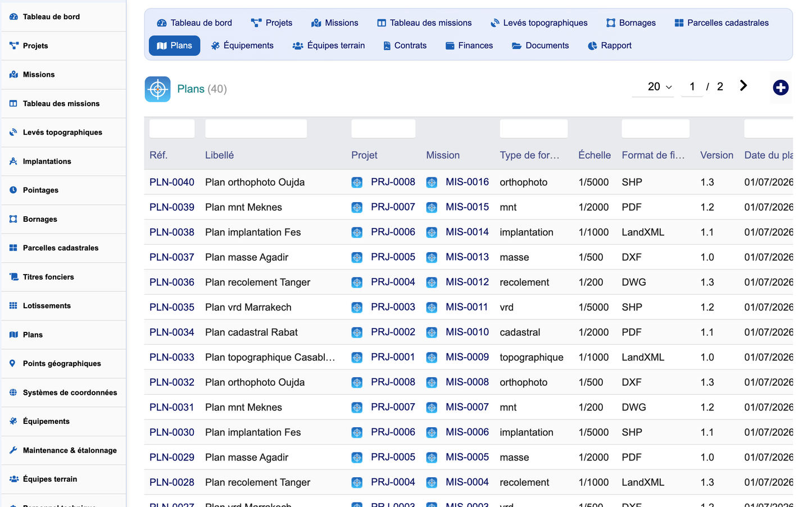Open the Contrats top tab
Screen dimensions: 812x507
pos(405,45)
